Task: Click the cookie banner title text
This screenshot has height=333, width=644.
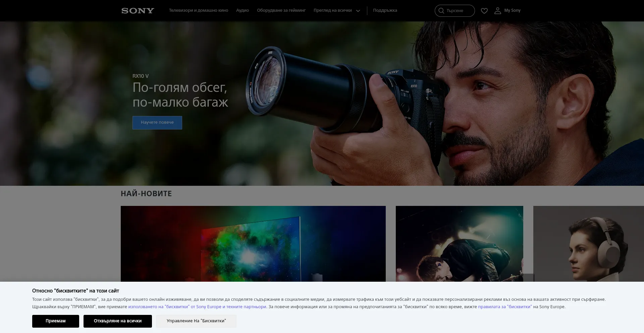Action: [75, 291]
